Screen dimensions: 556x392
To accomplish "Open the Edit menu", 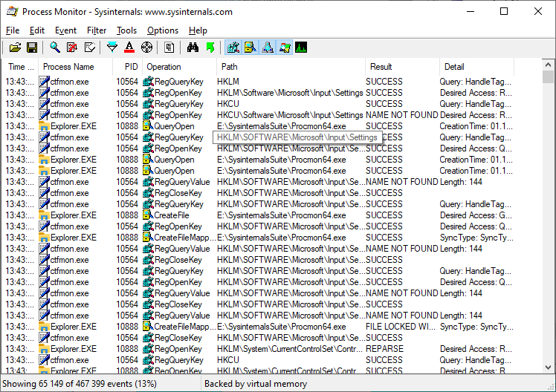I will 37,30.
